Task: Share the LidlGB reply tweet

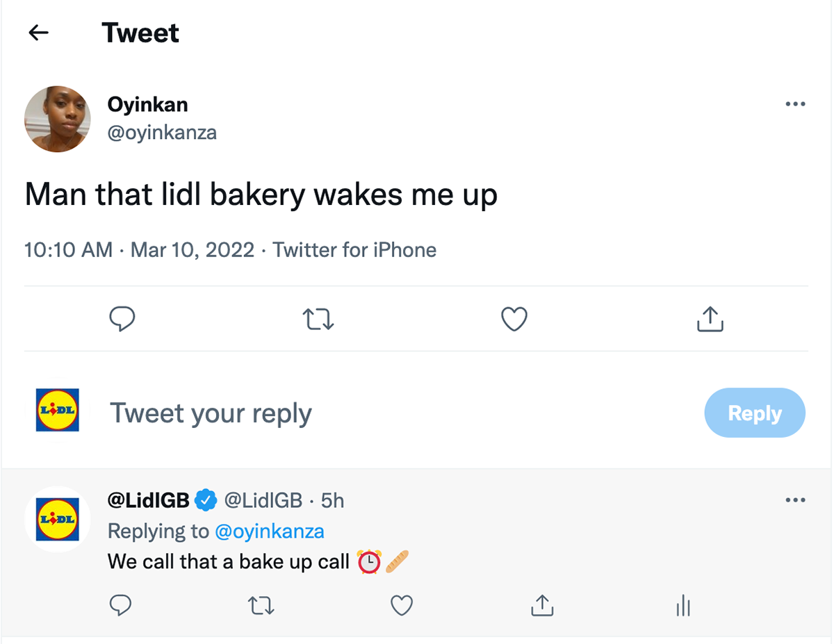Action: (x=542, y=606)
